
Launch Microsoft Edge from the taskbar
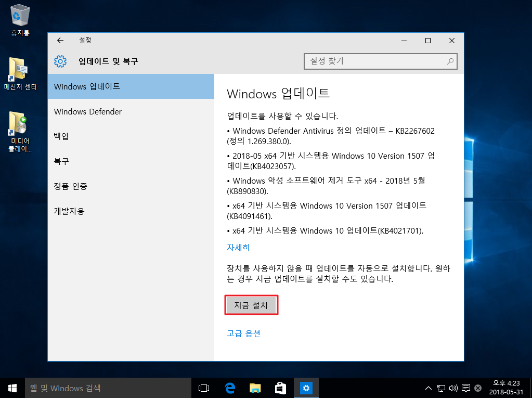tap(230, 388)
